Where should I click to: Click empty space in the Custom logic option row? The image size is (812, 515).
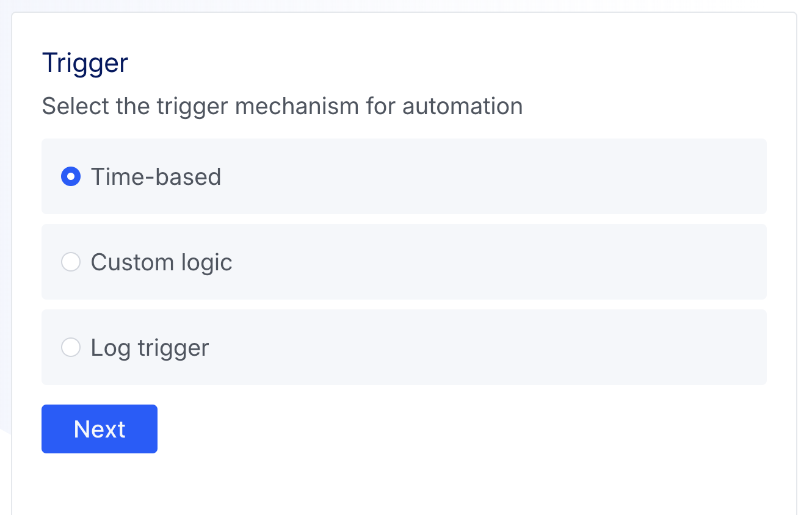coord(488,262)
